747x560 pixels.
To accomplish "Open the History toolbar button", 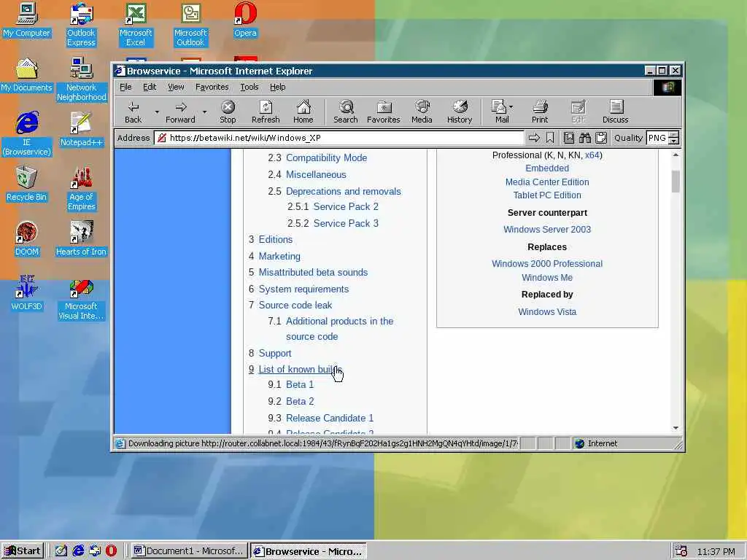I will tap(460, 112).
